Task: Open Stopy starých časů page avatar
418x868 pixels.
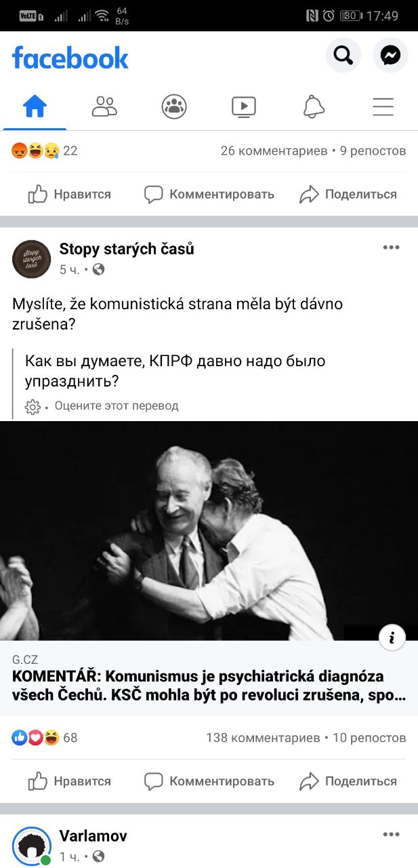Action: 31,259
